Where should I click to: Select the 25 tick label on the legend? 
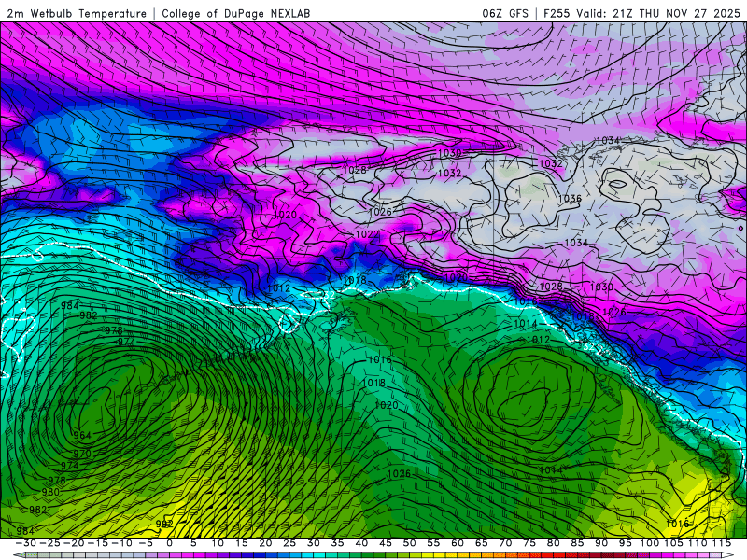[x=289, y=543]
